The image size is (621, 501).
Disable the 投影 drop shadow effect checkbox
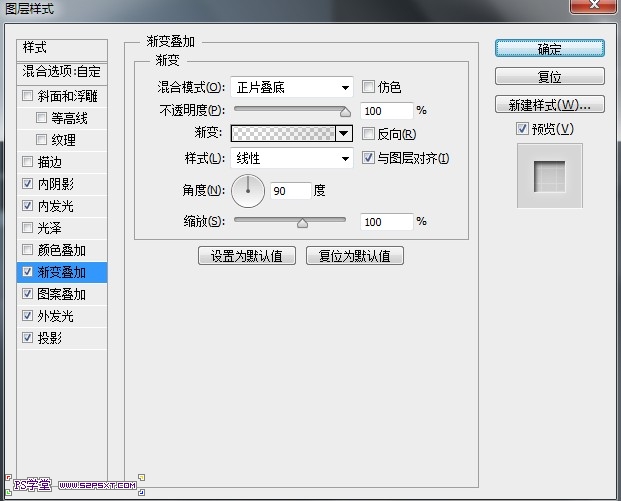click(x=27, y=338)
